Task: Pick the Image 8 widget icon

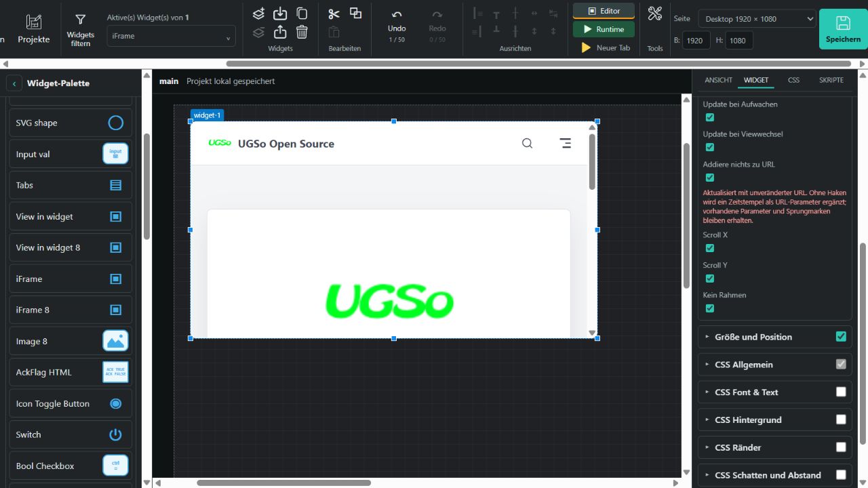Action: (115, 341)
